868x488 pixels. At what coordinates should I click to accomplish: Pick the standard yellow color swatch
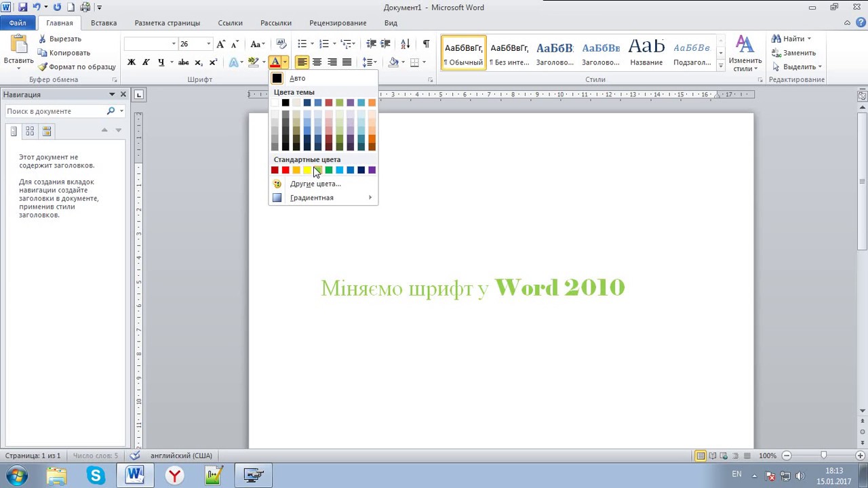307,170
